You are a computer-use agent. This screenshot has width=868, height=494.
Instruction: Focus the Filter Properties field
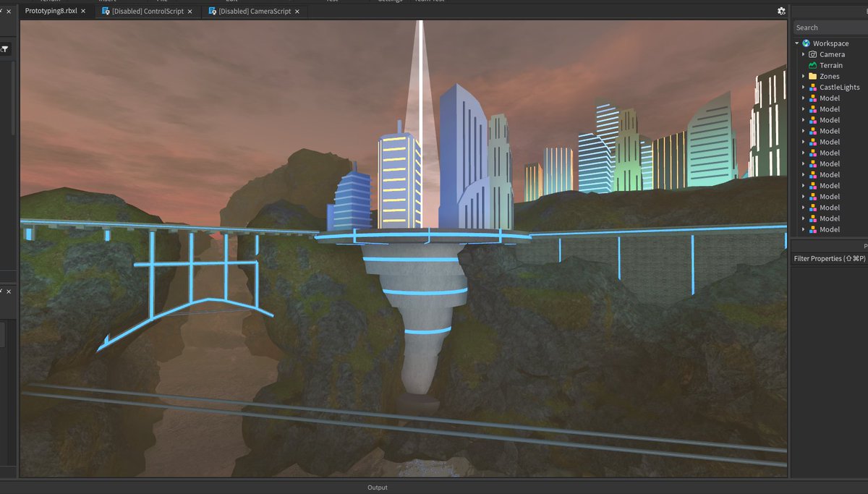830,258
